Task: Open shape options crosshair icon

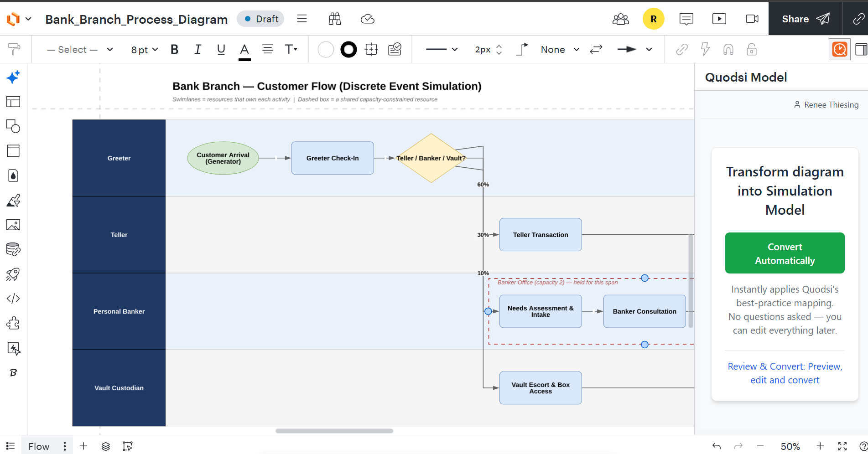Action: click(x=371, y=49)
